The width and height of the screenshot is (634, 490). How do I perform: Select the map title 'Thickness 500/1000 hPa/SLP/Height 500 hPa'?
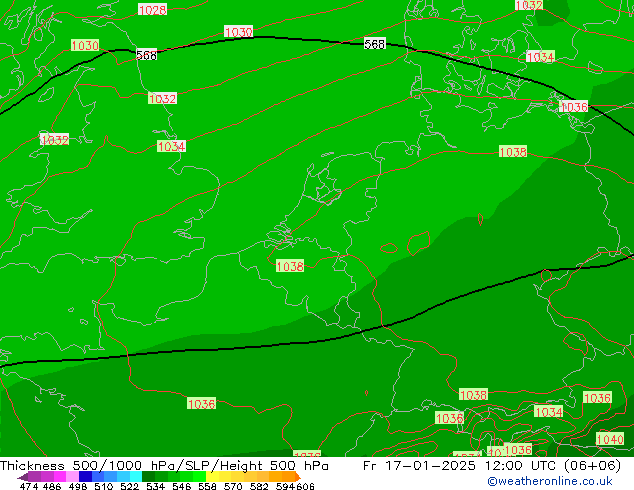pyautogui.click(x=164, y=466)
